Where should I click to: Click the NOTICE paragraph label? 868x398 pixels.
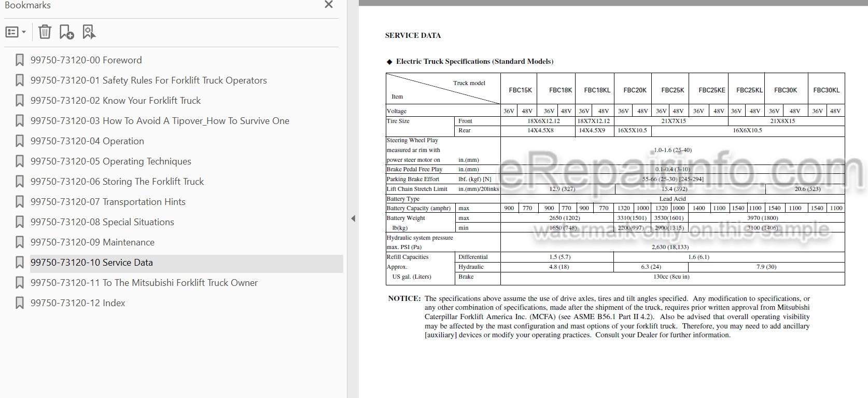coord(404,298)
